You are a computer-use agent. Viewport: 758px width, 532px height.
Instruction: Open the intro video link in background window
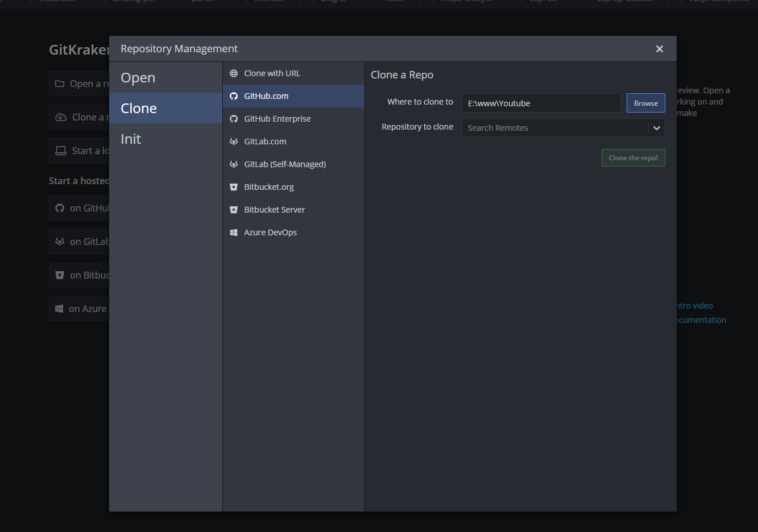[695, 306]
